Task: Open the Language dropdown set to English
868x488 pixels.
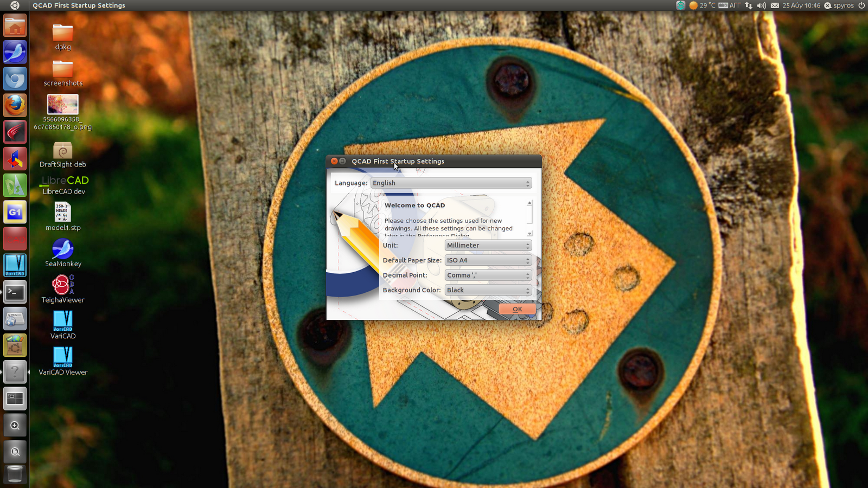Action: click(451, 183)
